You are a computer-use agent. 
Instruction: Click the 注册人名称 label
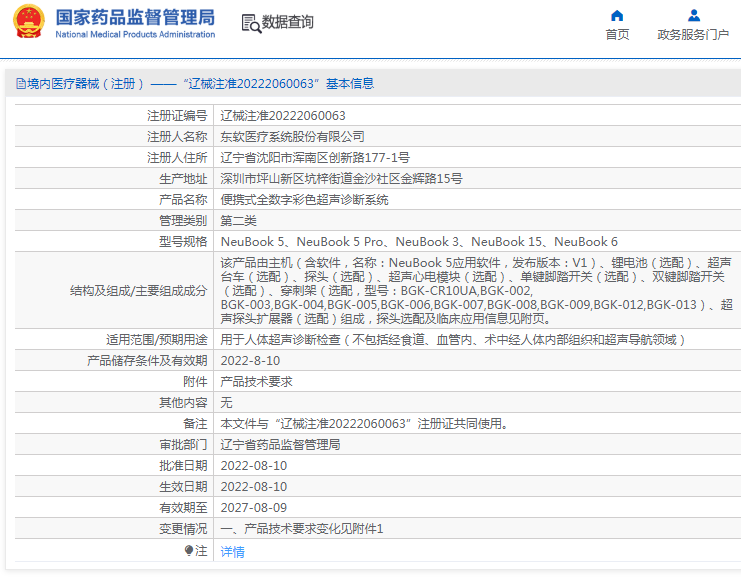pos(177,137)
